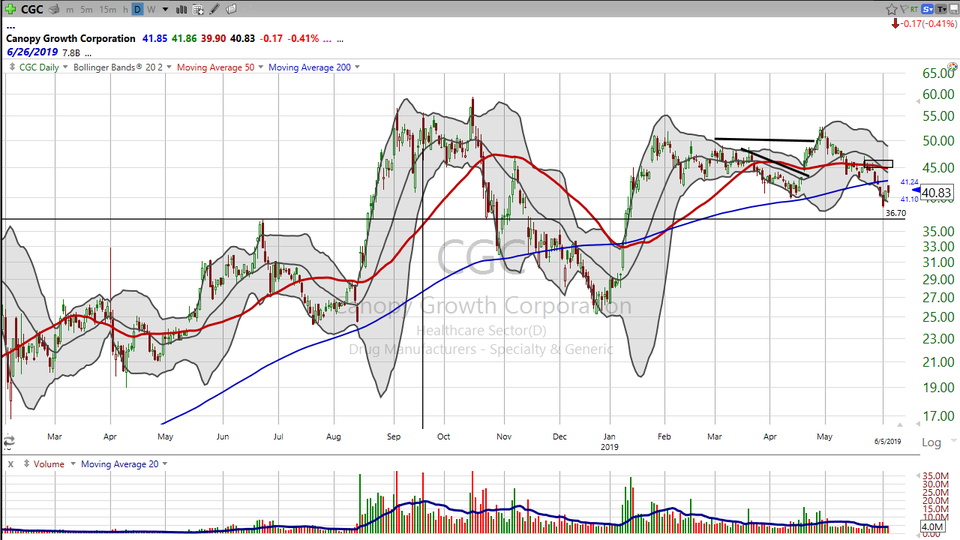This screenshot has width=960, height=540.
Task: Click the printer icon beside CGC
Action: 54,9
